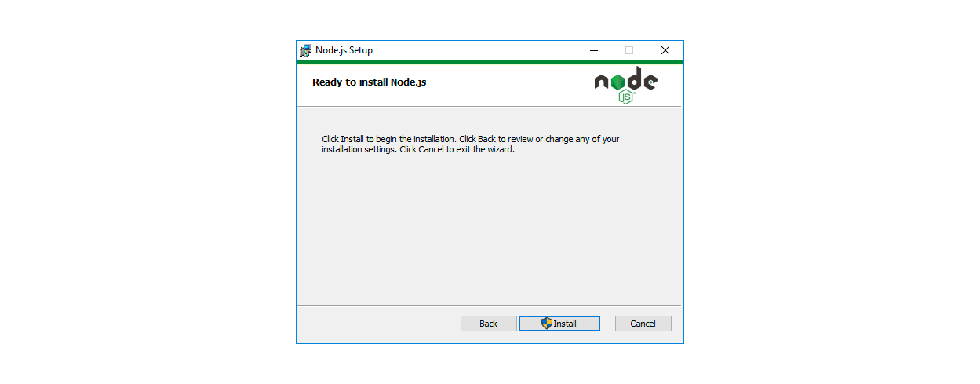Close the Node.js Setup dialog
This screenshot has height=384, width=980.
coord(665,50)
